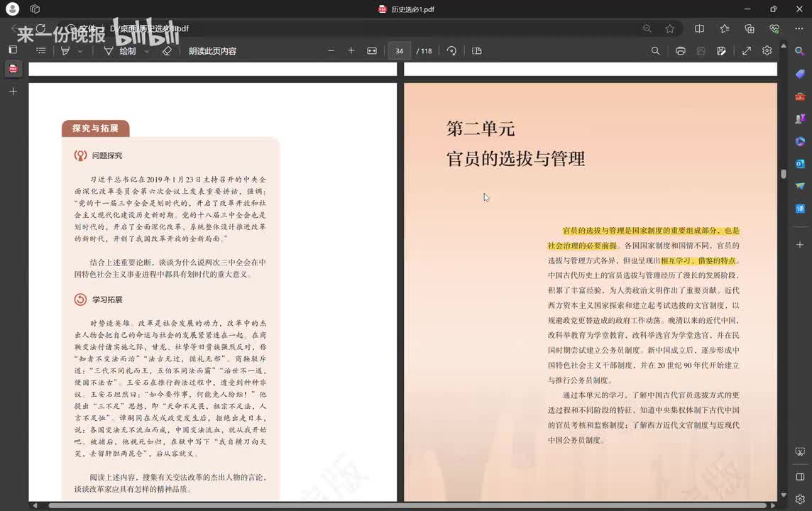This screenshot has height=511, width=812.
Task: Select the PDF vertical tab
Action: pos(13,68)
